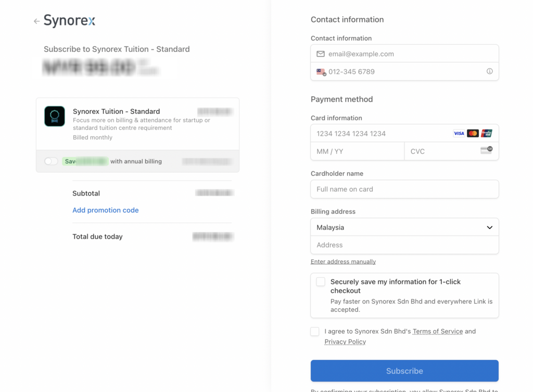
Task: Click the 'Billed monthly' text
Action: click(x=93, y=137)
